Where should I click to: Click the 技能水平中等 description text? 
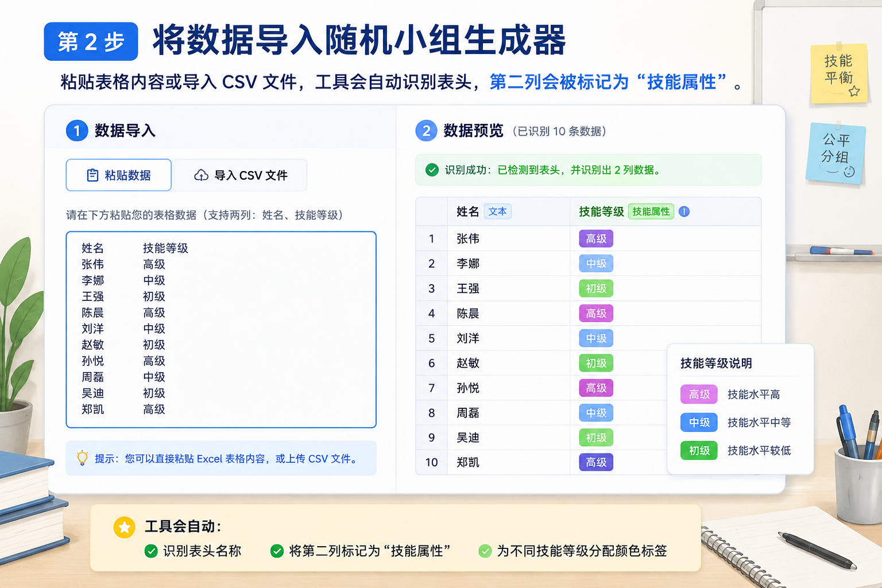tap(759, 423)
